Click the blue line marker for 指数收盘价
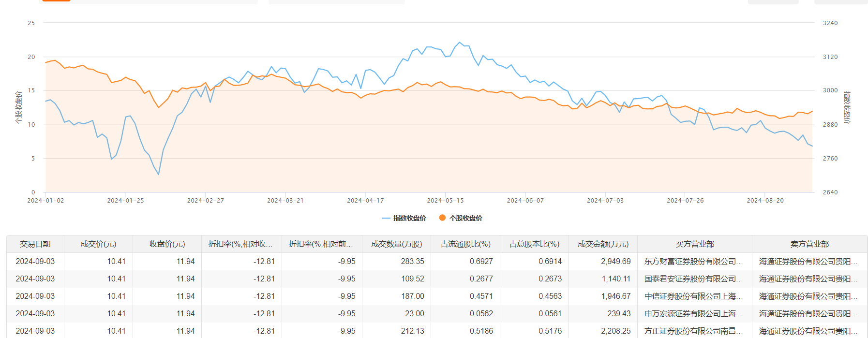Viewport: 868px width, 338px height. coord(386,218)
